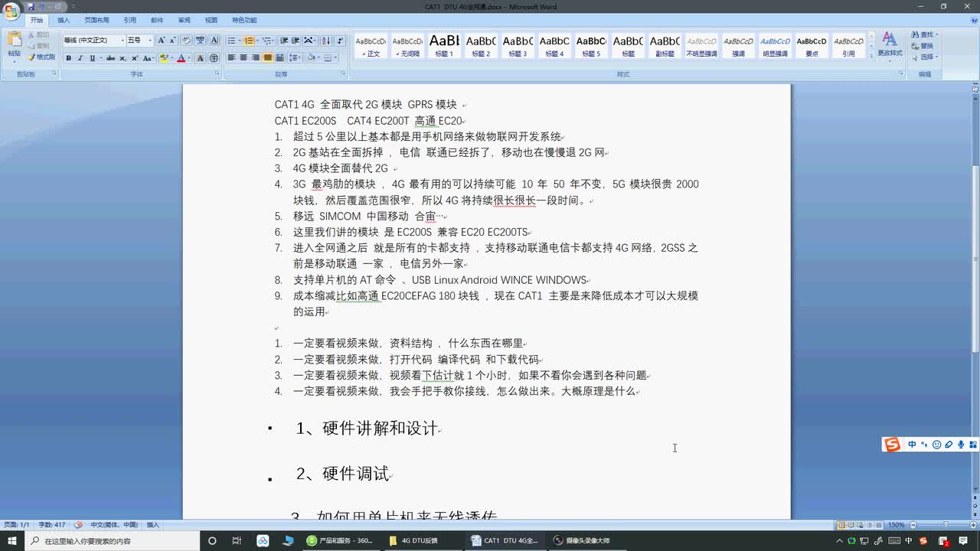Click the Windows search box
980x551 pixels.
(x=113, y=541)
